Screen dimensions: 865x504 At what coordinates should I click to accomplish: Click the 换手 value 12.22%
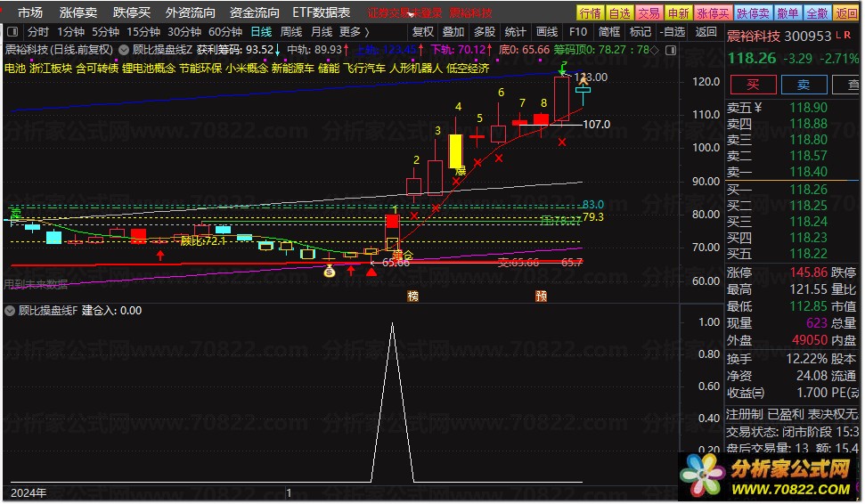[807, 359]
